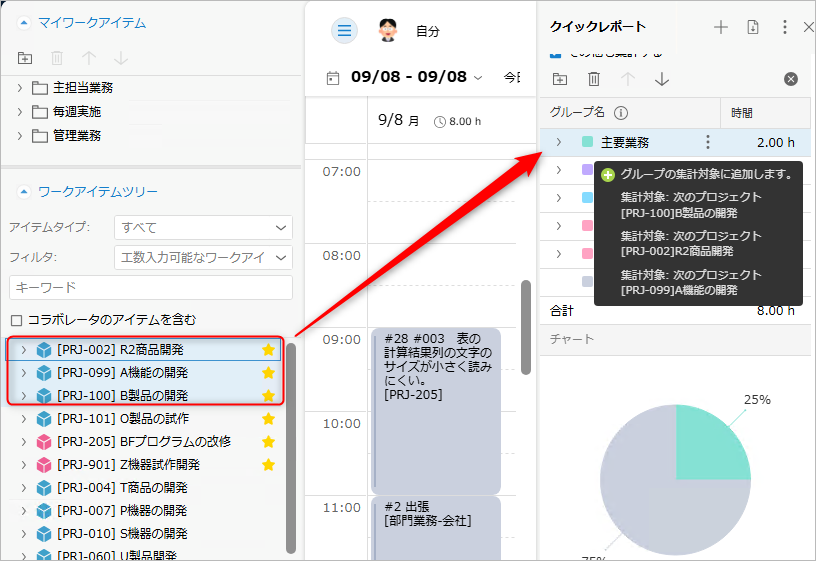Click the キーワード search field
The height and width of the screenshot is (561, 816).
coord(150,288)
